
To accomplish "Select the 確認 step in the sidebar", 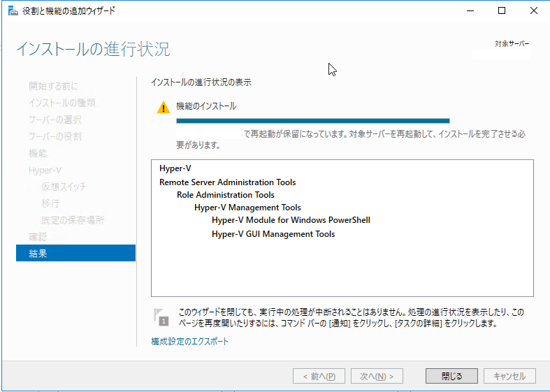I will pyautogui.click(x=38, y=237).
